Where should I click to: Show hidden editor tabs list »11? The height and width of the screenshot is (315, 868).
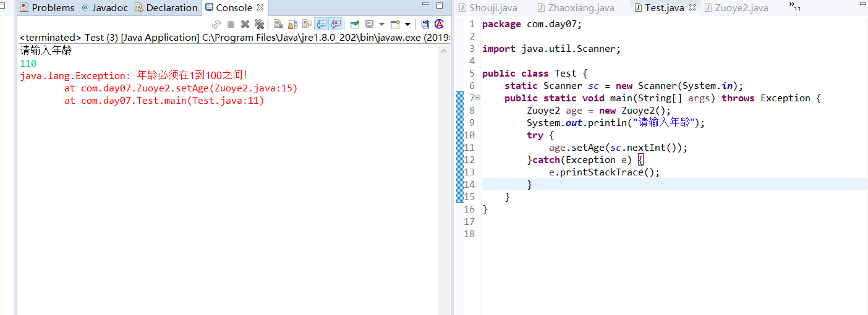point(795,7)
